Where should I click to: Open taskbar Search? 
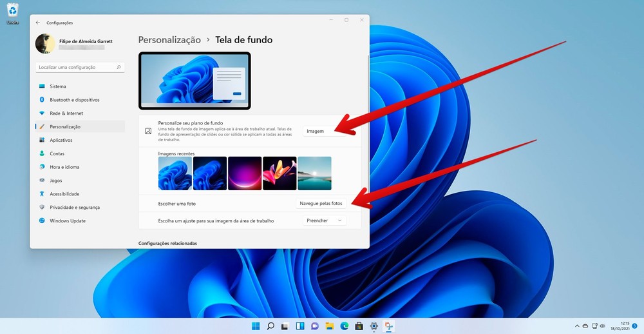270,326
